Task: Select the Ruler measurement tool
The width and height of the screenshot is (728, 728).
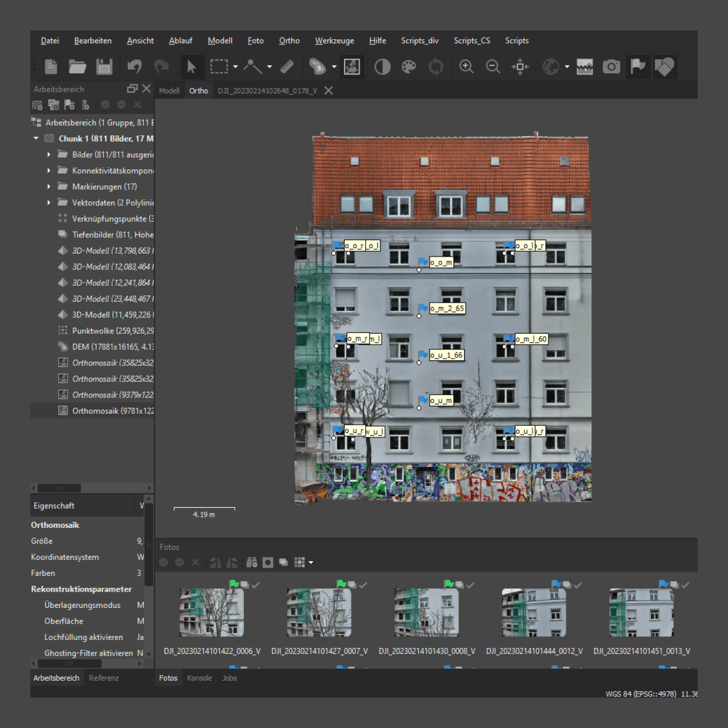Action: click(287, 67)
